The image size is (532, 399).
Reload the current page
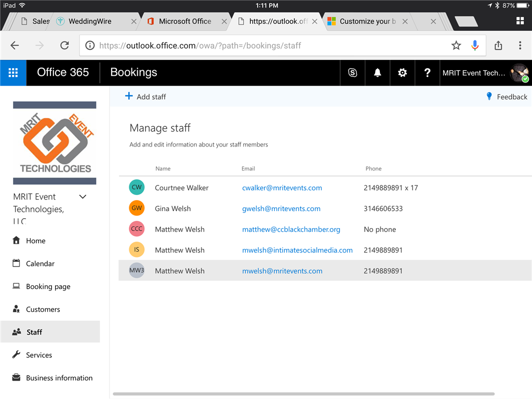tap(64, 46)
